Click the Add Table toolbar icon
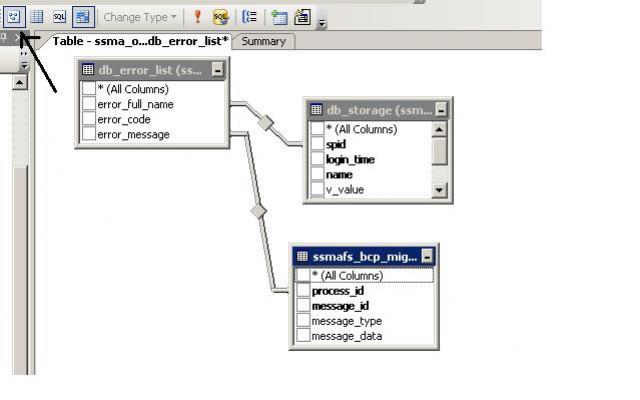 pyautogui.click(x=280, y=18)
